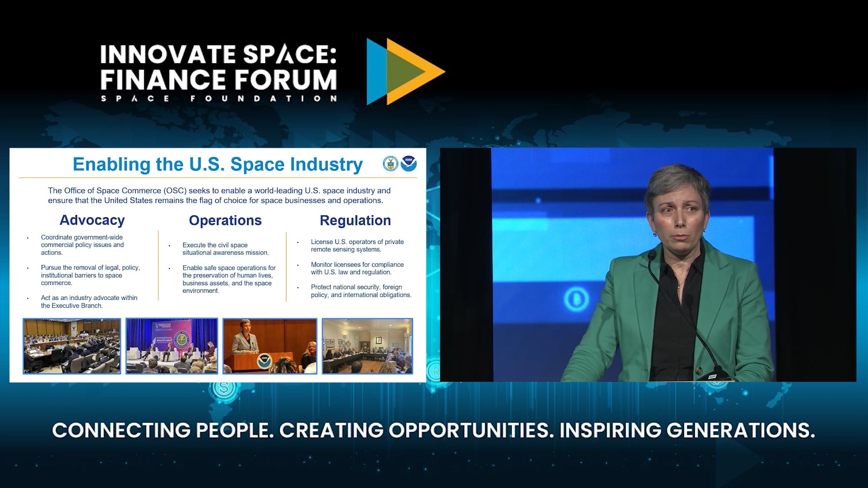Click the NOAA logo on the slide
This screenshot has width=868, height=488.
(x=409, y=164)
